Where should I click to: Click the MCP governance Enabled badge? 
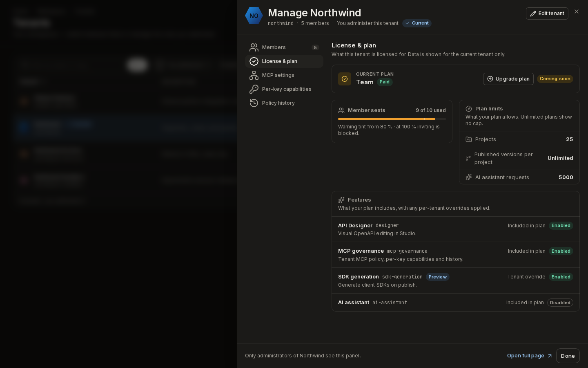(x=561, y=251)
